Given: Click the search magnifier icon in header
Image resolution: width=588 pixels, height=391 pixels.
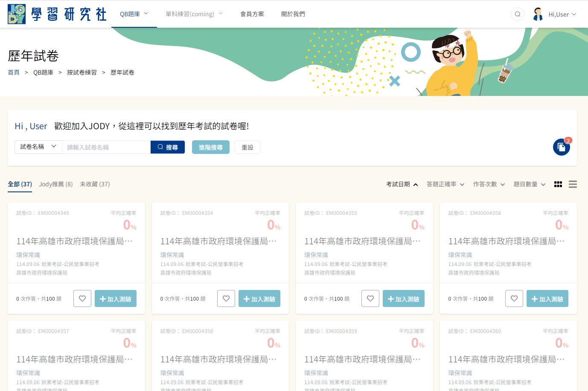Looking at the screenshot, I should [517, 14].
